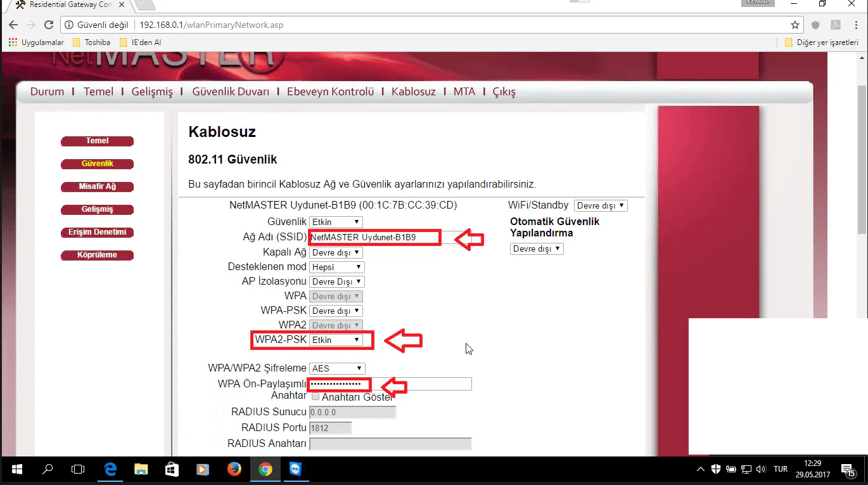Open the Otomatik Güvenlik Yapılandırma dropdown
This screenshot has height=485, width=868.
pyautogui.click(x=537, y=249)
